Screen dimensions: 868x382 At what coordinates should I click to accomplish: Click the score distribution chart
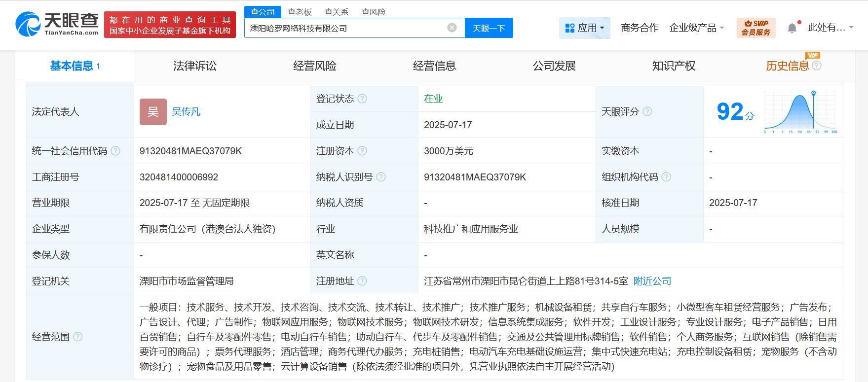pyautogui.click(x=800, y=112)
